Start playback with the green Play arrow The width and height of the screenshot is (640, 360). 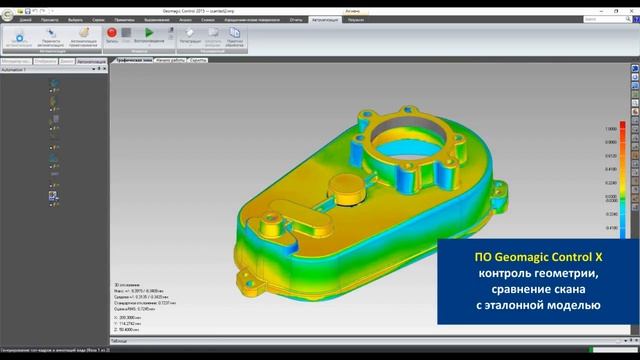149,32
